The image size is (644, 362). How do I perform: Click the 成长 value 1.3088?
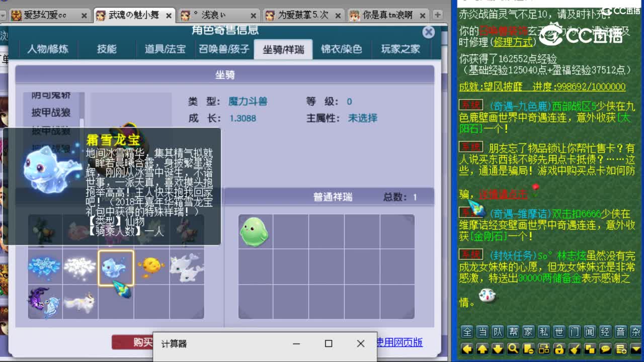pos(243,119)
